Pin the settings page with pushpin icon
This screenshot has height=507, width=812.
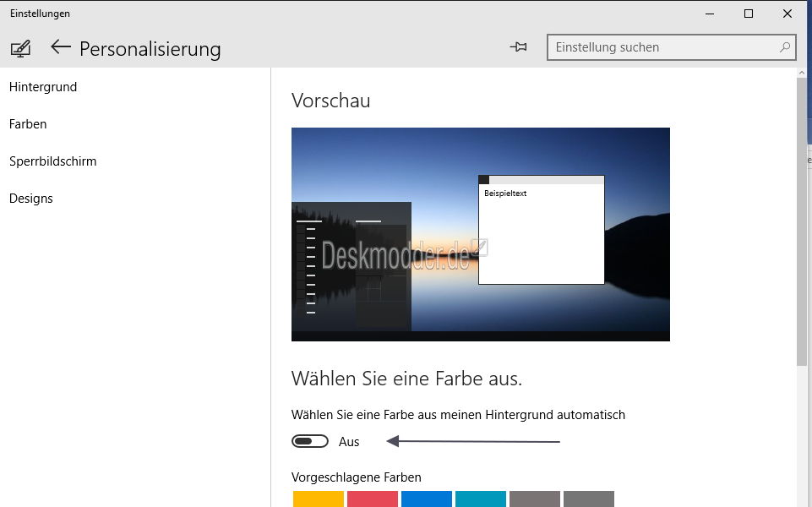click(x=518, y=47)
